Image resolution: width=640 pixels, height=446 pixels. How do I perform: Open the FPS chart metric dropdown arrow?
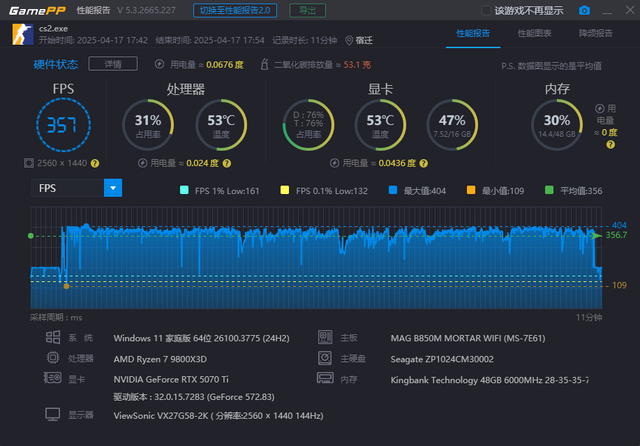113,188
